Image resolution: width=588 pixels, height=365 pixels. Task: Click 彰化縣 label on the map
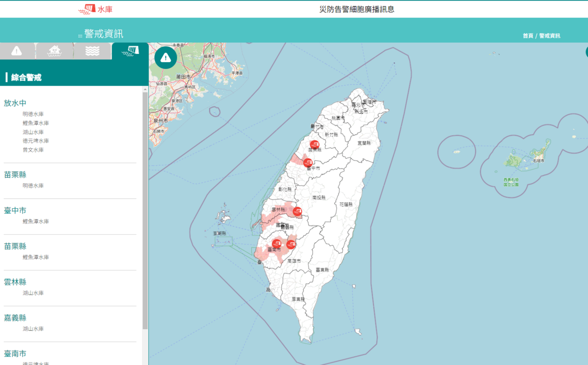[285, 189]
